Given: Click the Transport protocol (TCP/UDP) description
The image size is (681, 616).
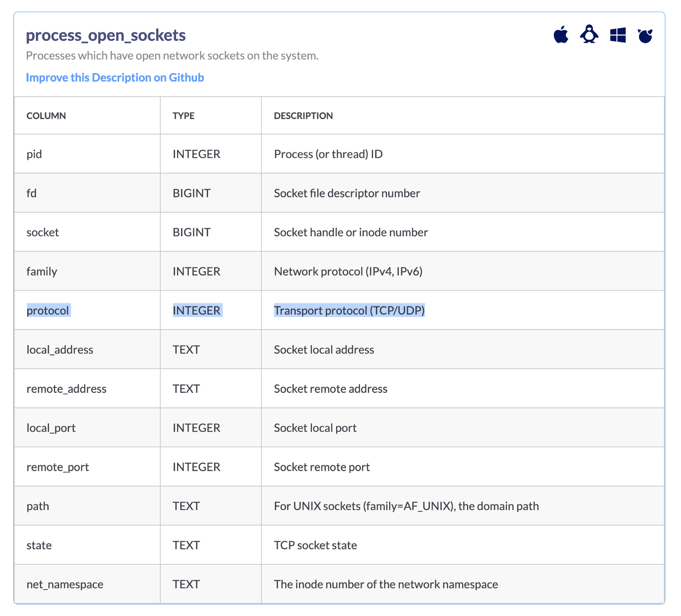Looking at the screenshot, I should coord(349,310).
